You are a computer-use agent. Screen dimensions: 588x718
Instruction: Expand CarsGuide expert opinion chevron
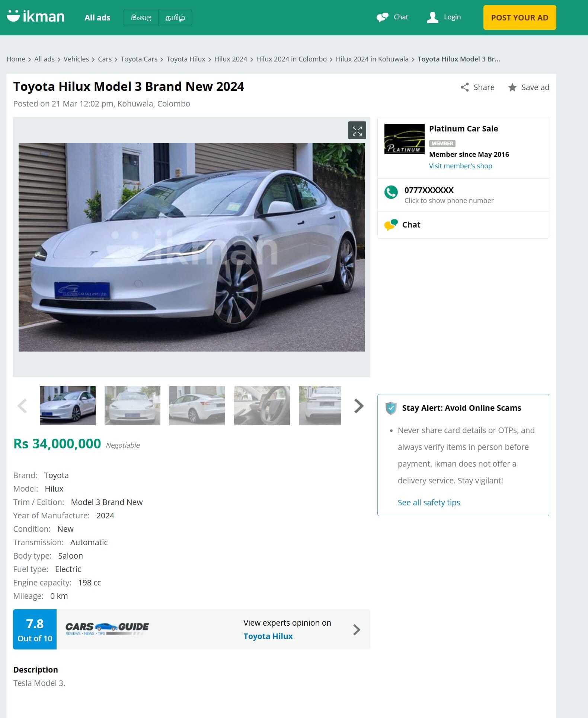coord(357,630)
